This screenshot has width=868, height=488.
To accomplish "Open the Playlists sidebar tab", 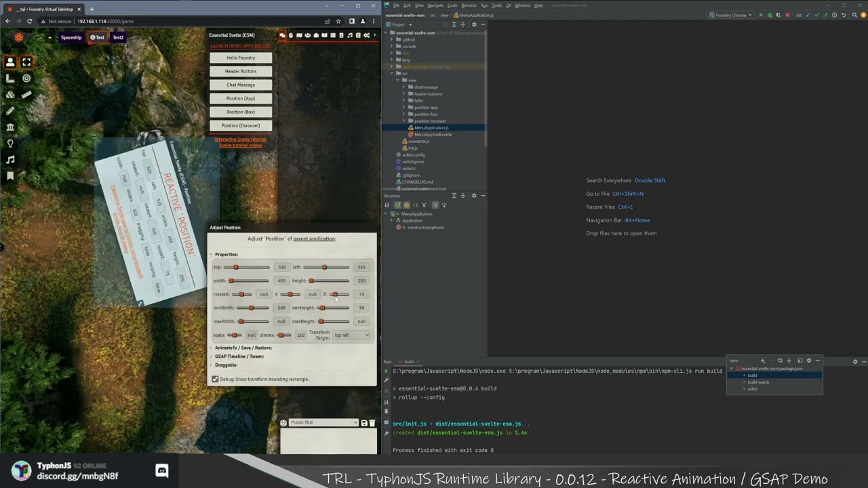I will tap(351, 35).
